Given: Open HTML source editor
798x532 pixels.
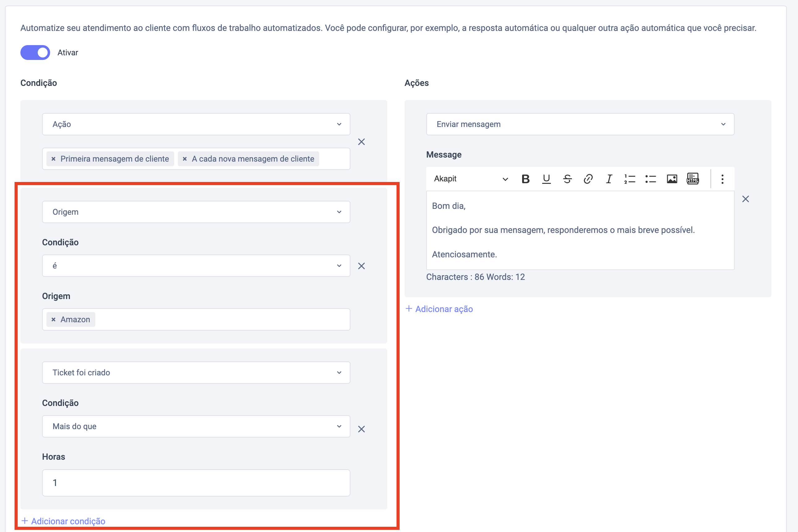Looking at the screenshot, I should click(693, 179).
